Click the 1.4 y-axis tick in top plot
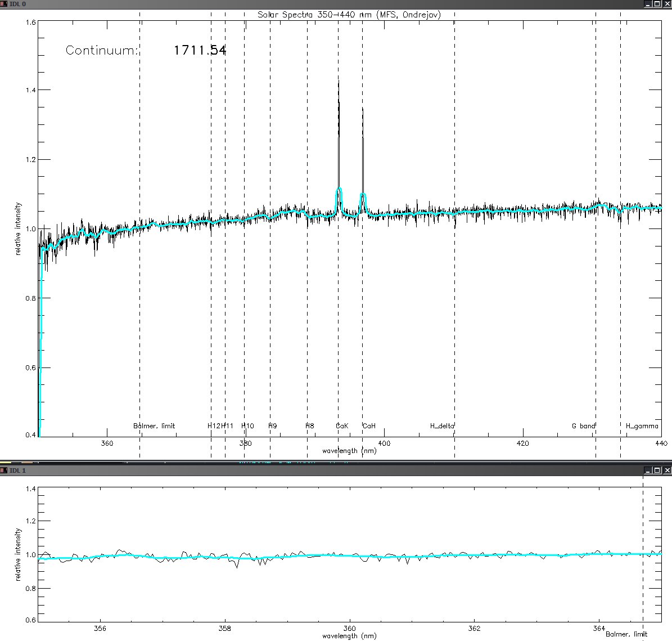 click(x=31, y=90)
